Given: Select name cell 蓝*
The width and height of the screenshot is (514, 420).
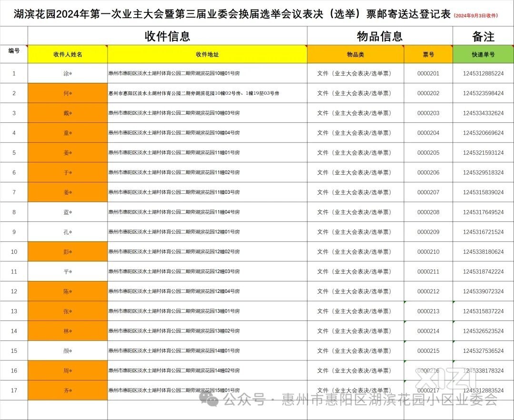Looking at the screenshot, I should 68,212.
